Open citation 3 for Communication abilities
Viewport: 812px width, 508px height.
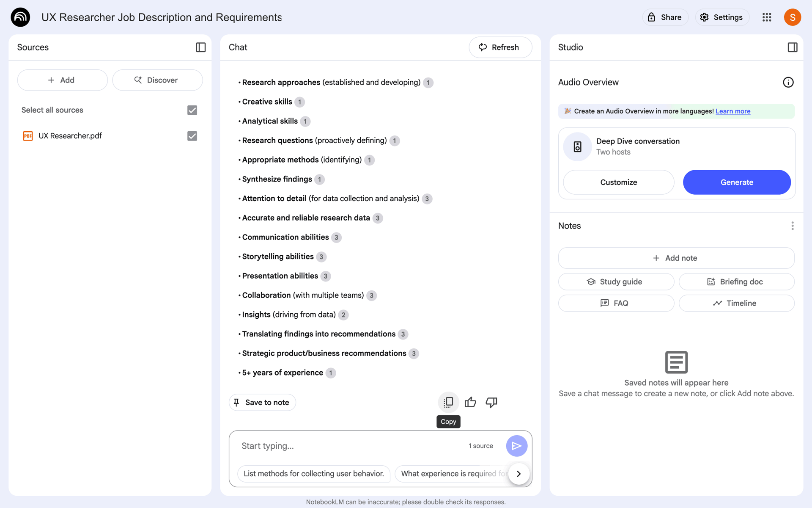click(337, 237)
